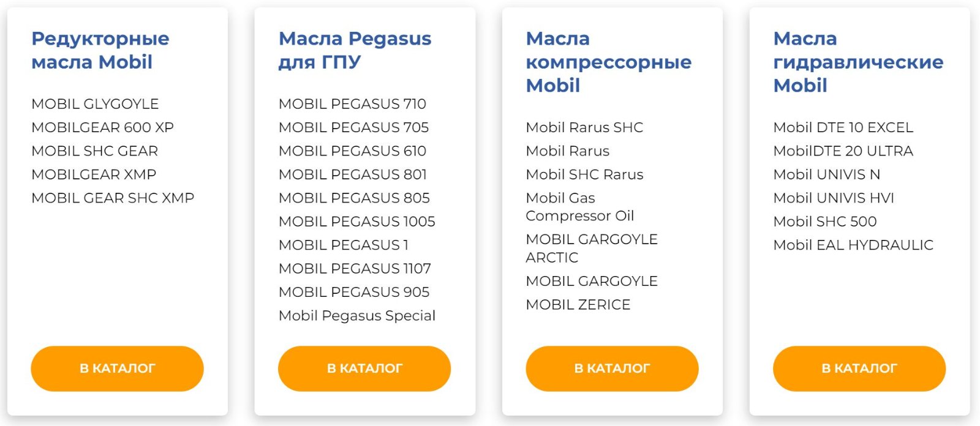Choose Mobil Pegasus Special link

(x=357, y=316)
